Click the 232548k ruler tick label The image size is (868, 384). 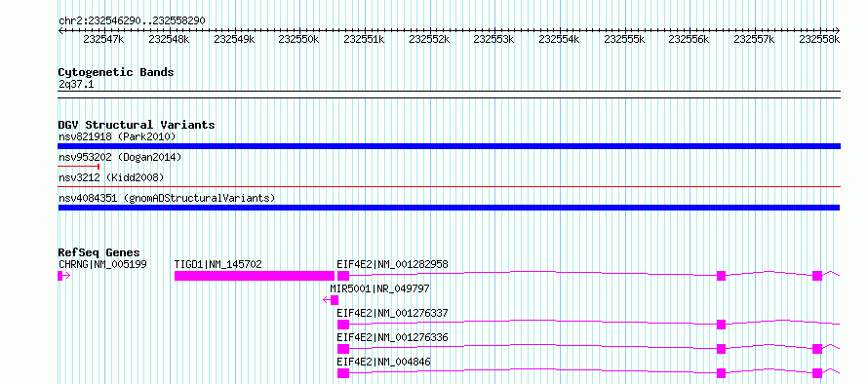pyautogui.click(x=169, y=39)
